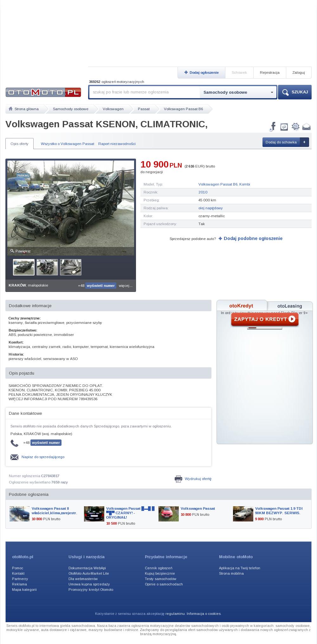The image size is (317, 644).
Task: Click the SZUKAJ search button
Action: click(x=295, y=92)
